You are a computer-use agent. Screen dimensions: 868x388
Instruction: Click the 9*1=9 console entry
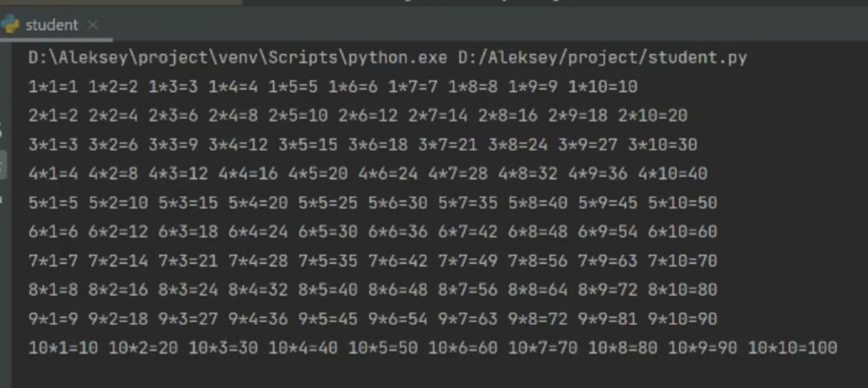coord(53,319)
